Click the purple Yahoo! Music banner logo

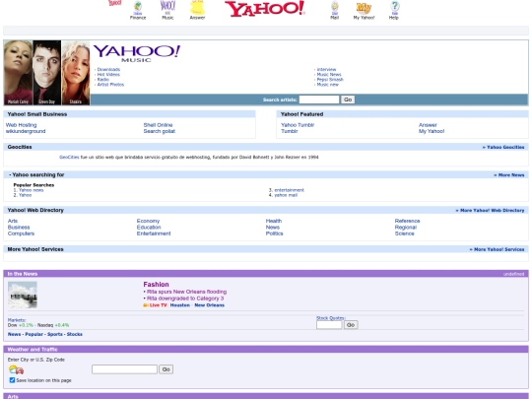pos(136,53)
